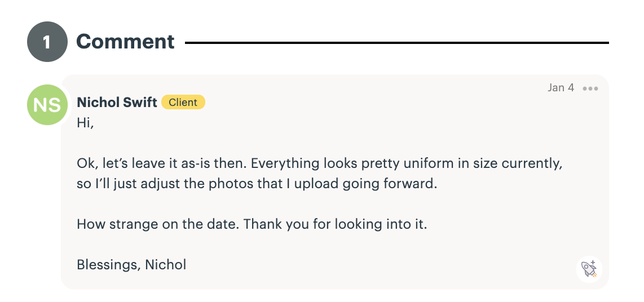Click the "Comment" section heading
Screen dimensions: 644x302
click(x=125, y=42)
